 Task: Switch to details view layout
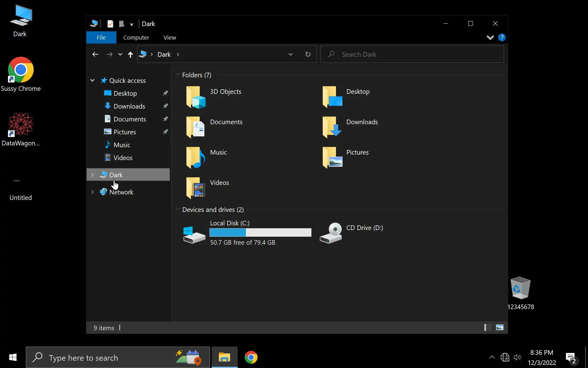[488, 328]
